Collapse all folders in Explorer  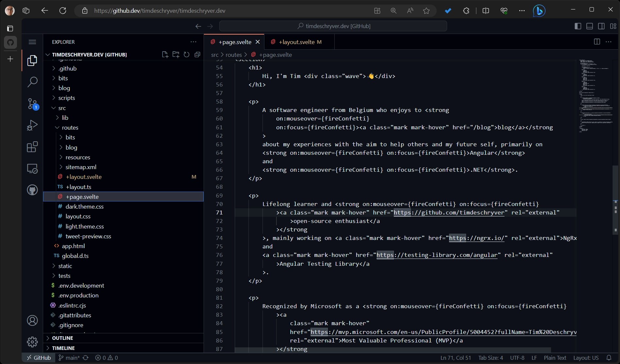pos(197,55)
